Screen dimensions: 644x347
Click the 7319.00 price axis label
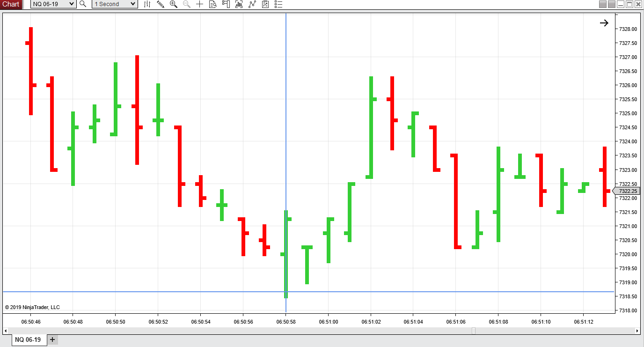628,282
